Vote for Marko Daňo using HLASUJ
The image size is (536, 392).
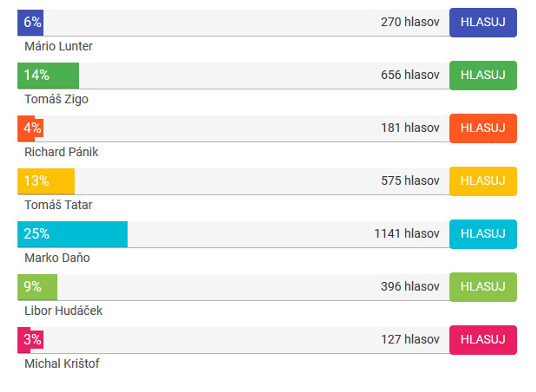pyautogui.click(x=483, y=234)
